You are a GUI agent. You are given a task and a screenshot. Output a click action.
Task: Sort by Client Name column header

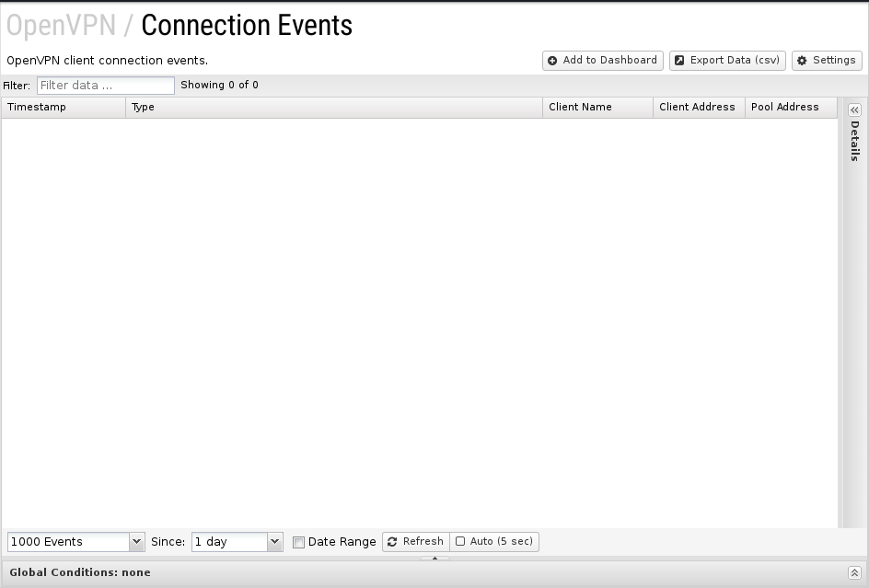(x=597, y=108)
